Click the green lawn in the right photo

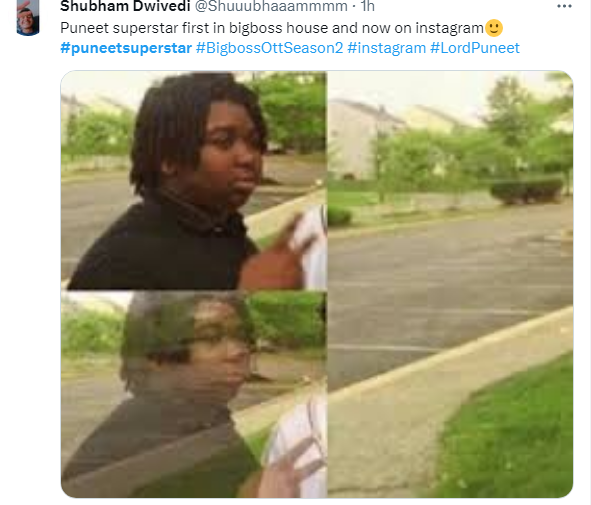pos(507,432)
